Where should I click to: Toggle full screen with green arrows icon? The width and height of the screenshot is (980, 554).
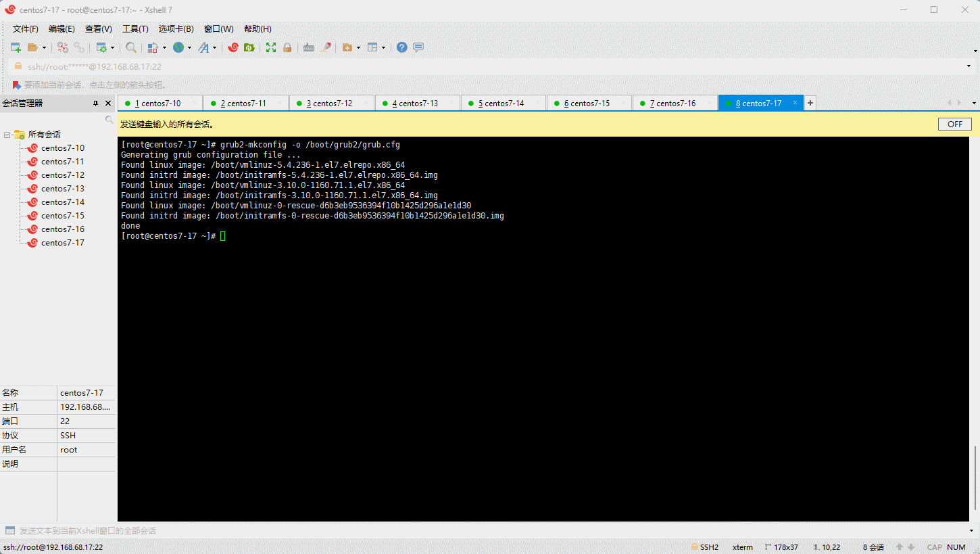tap(271, 47)
